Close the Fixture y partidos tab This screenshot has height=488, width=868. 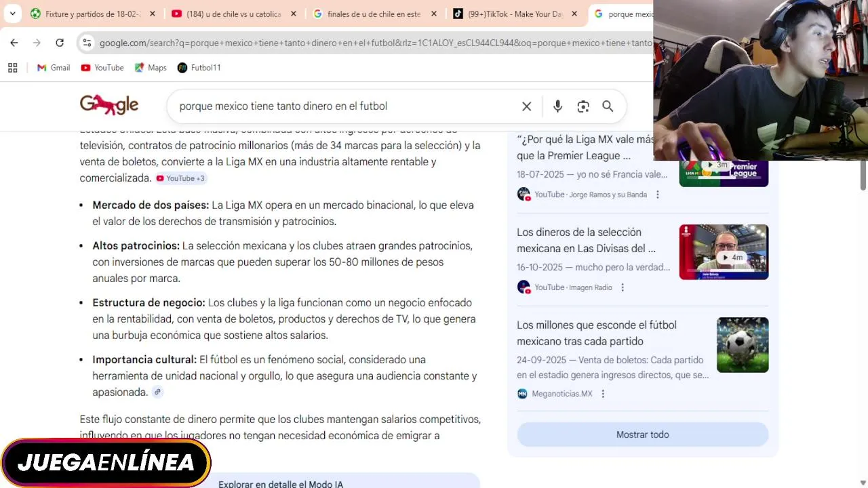pos(152,14)
